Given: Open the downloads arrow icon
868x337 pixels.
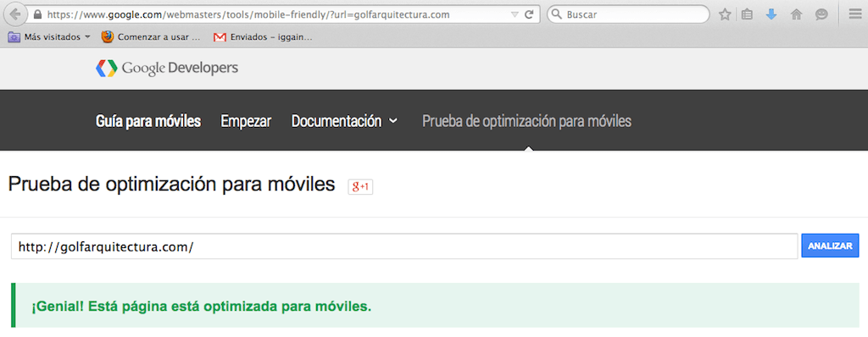Looking at the screenshot, I should pos(771,15).
